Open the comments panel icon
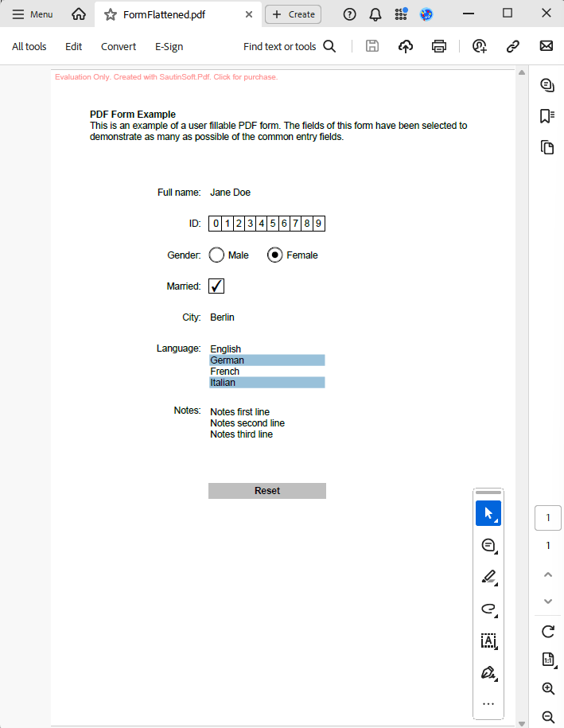564x728 pixels. point(546,86)
